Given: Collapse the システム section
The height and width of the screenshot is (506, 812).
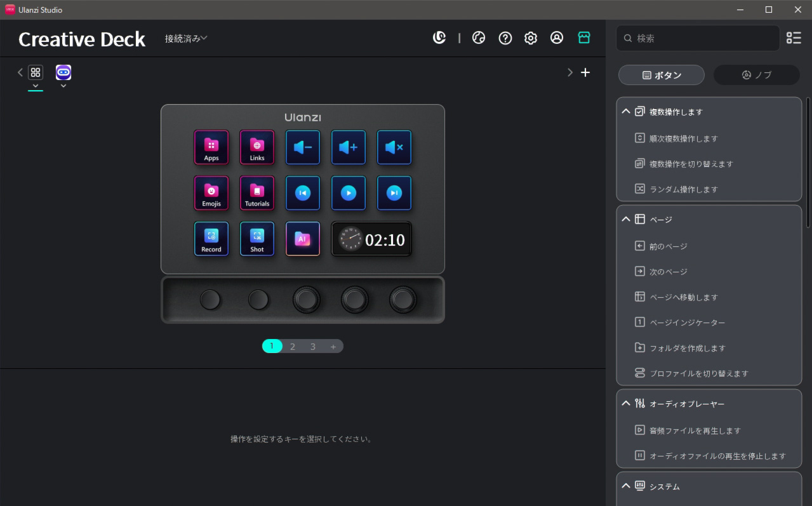Looking at the screenshot, I should (626, 486).
